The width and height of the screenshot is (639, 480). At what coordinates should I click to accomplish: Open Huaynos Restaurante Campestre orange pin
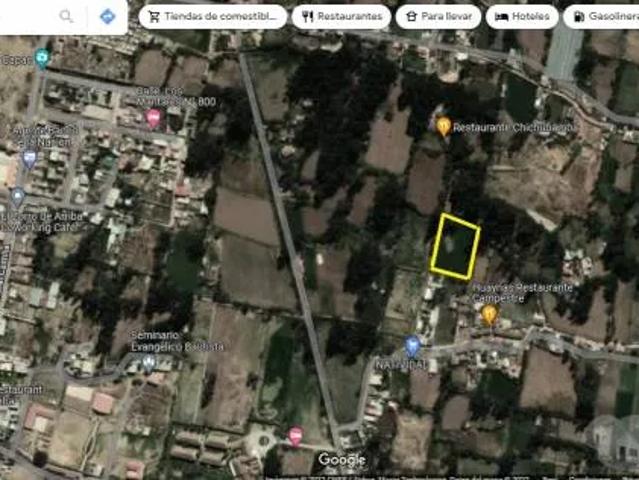[489, 315]
